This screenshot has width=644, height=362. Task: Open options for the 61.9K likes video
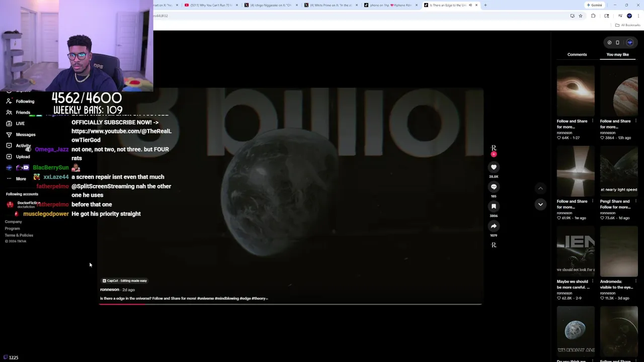[592, 201]
